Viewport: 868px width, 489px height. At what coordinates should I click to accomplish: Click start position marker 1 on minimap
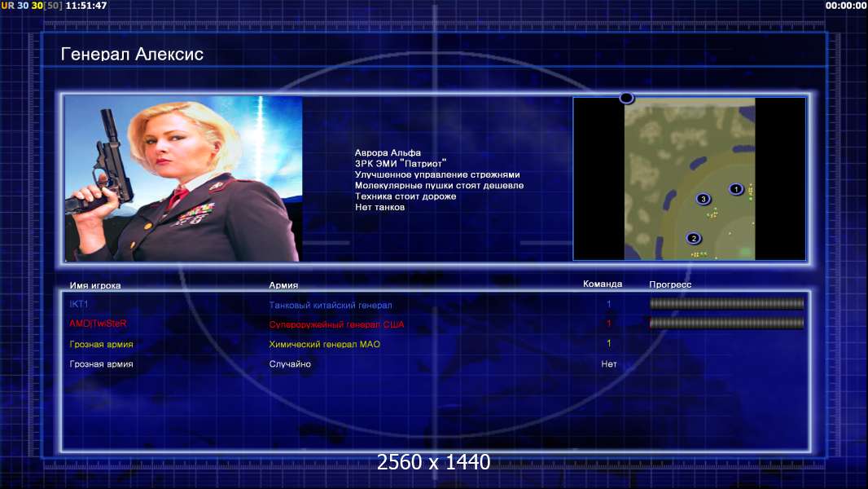[736, 189]
